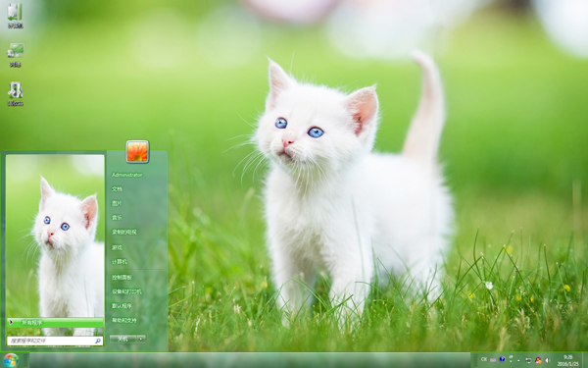This screenshot has height=368, width=588.
Task: Open 图片 (Pictures) from Start menu
Action: (x=117, y=203)
